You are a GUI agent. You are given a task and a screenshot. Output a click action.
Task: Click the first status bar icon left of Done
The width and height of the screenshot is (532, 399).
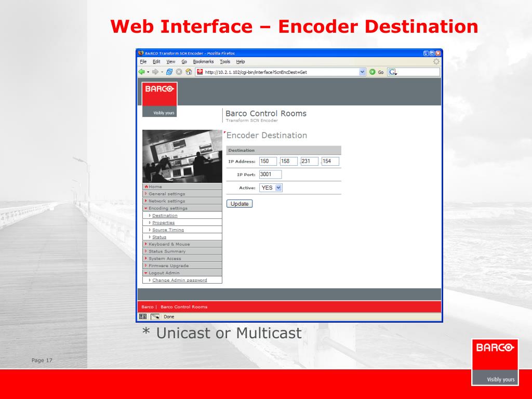tap(143, 316)
